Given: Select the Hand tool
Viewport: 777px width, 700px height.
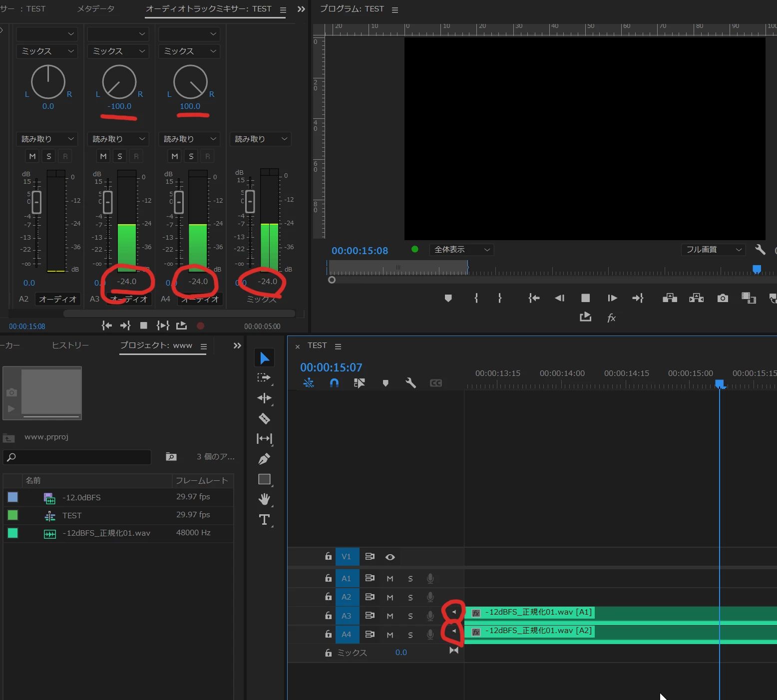Looking at the screenshot, I should 264,499.
